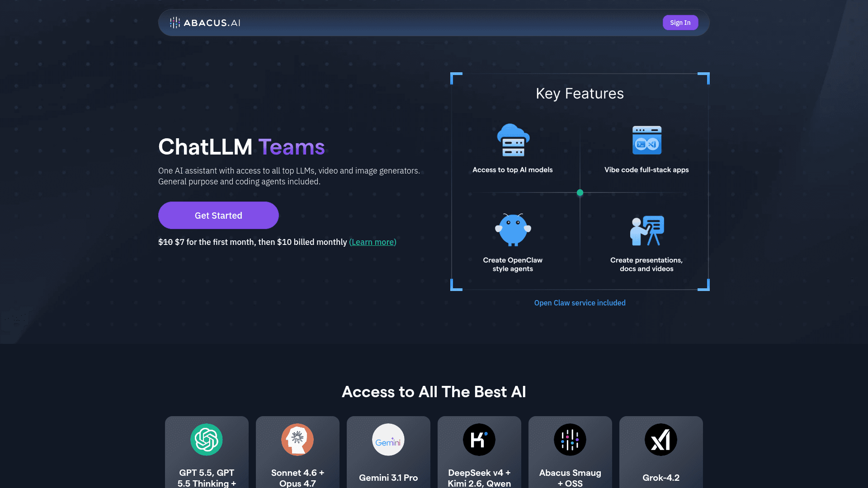Click the Sign In button
Viewport: 868px width, 488px height.
click(680, 23)
